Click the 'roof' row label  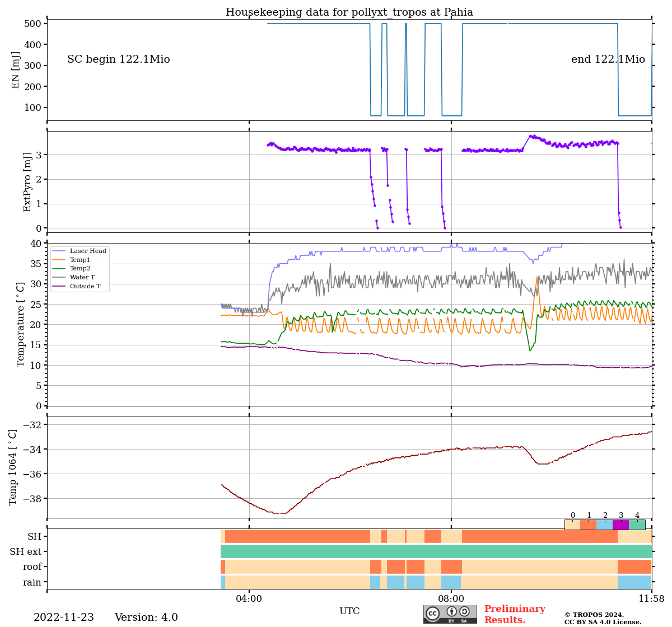click(x=32, y=567)
